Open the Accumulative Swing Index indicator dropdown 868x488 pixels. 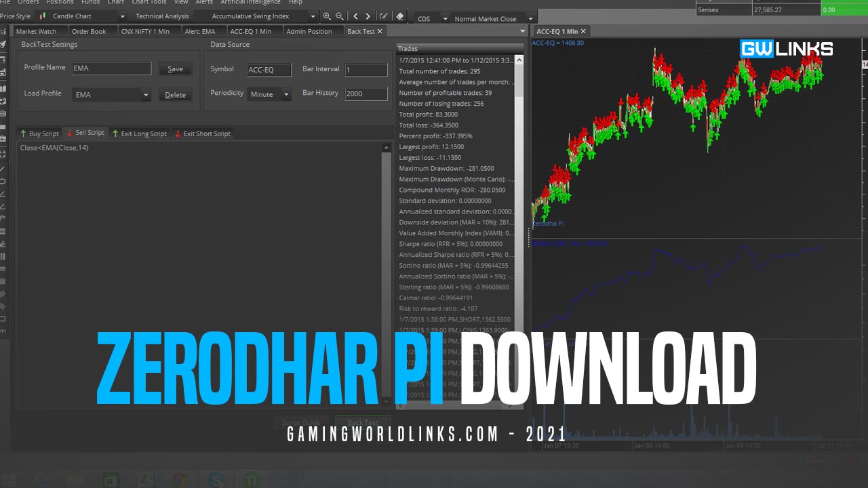pos(313,16)
